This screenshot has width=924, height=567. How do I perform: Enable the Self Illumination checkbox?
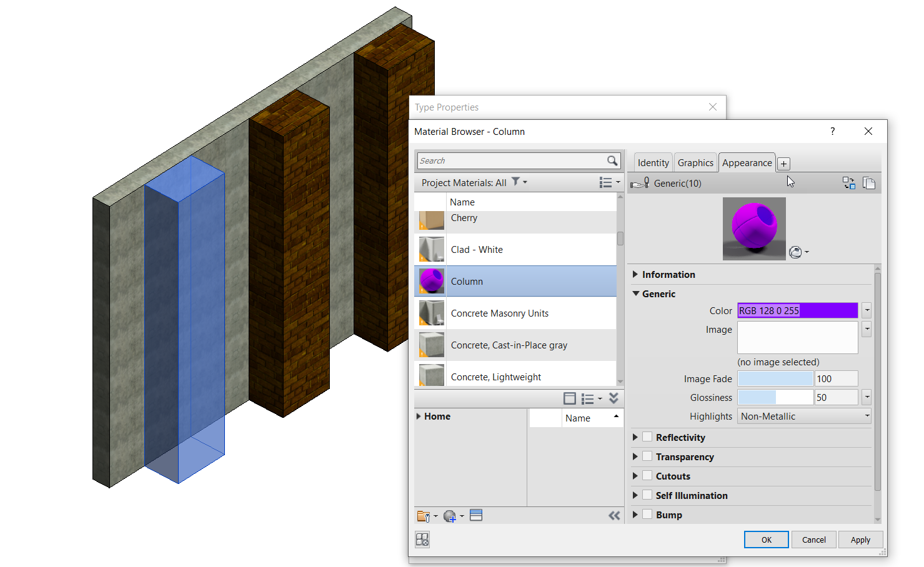coord(647,495)
